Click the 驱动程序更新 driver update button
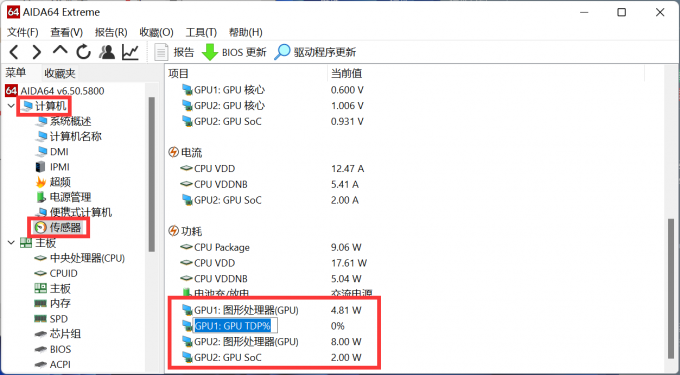 point(315,52)
